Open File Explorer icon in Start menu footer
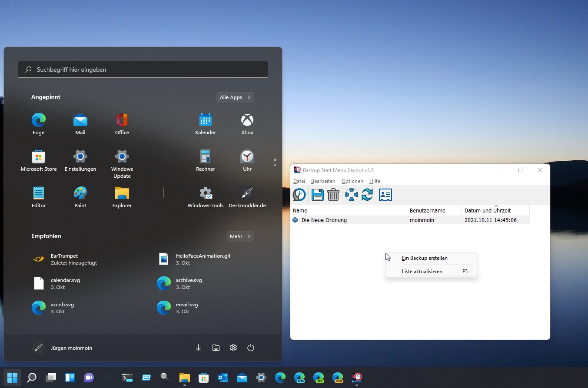Screen dimensions: 588x388 216,348
